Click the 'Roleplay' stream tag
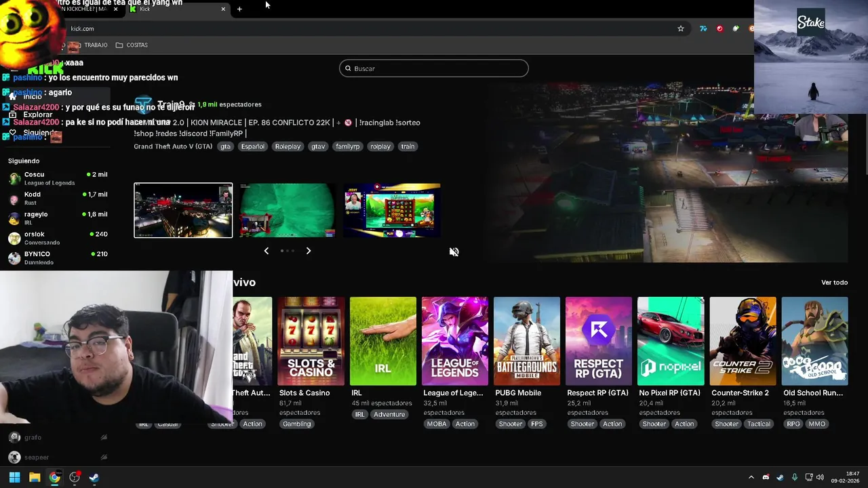The image size is (868, 488). tap(288, 146)
